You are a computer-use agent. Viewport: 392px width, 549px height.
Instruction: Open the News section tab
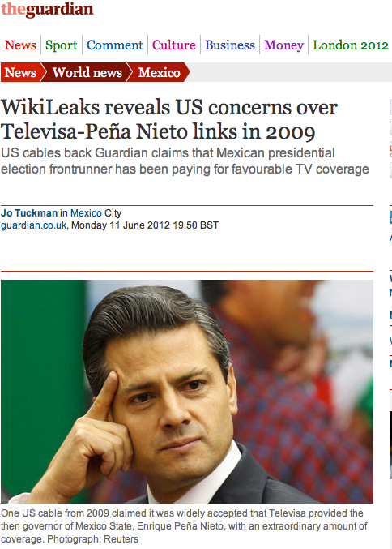click(20, 45)
